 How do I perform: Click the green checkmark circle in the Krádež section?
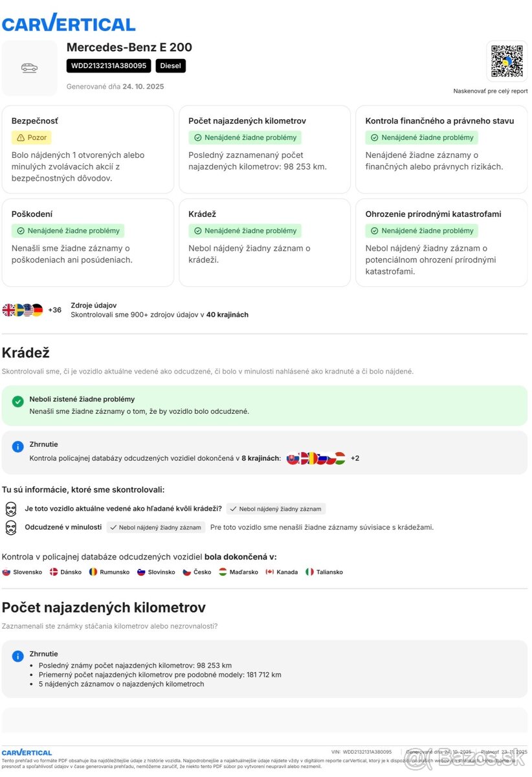coord(18,401)
